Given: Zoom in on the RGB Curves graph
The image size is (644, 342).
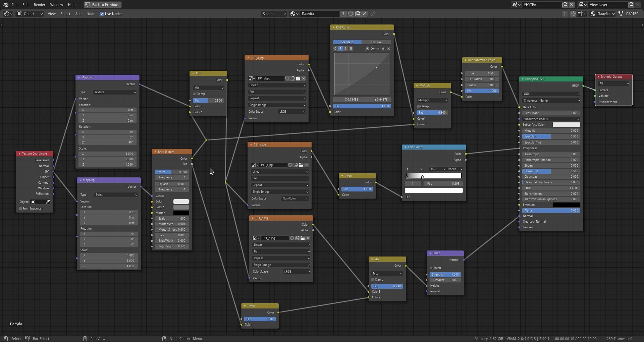Looking at the screenshot, I should (x=367, y=49).
